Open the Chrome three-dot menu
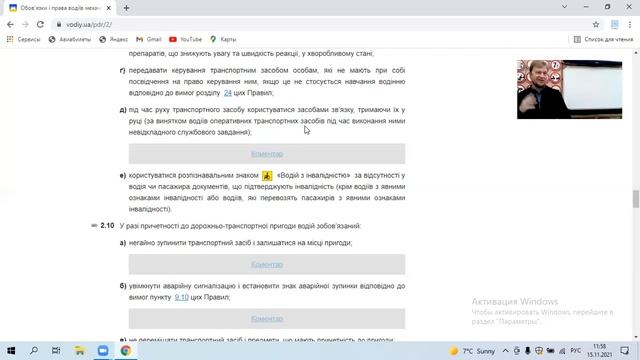The width and height of the screenshot is (640, 360). (x=630, y=24)
